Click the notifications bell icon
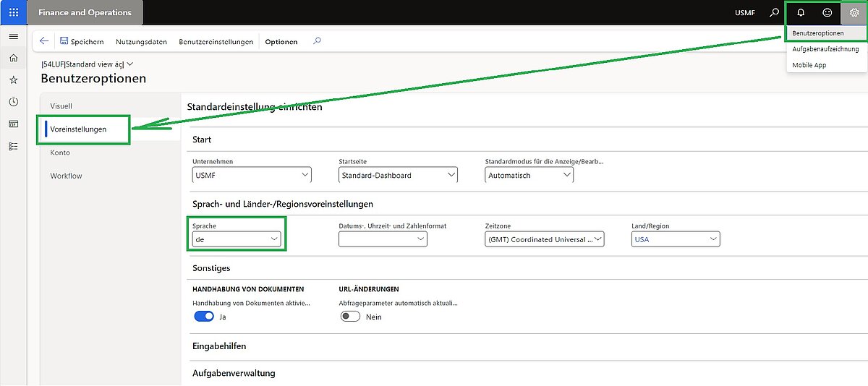868x386 pixels. (801, 12)
